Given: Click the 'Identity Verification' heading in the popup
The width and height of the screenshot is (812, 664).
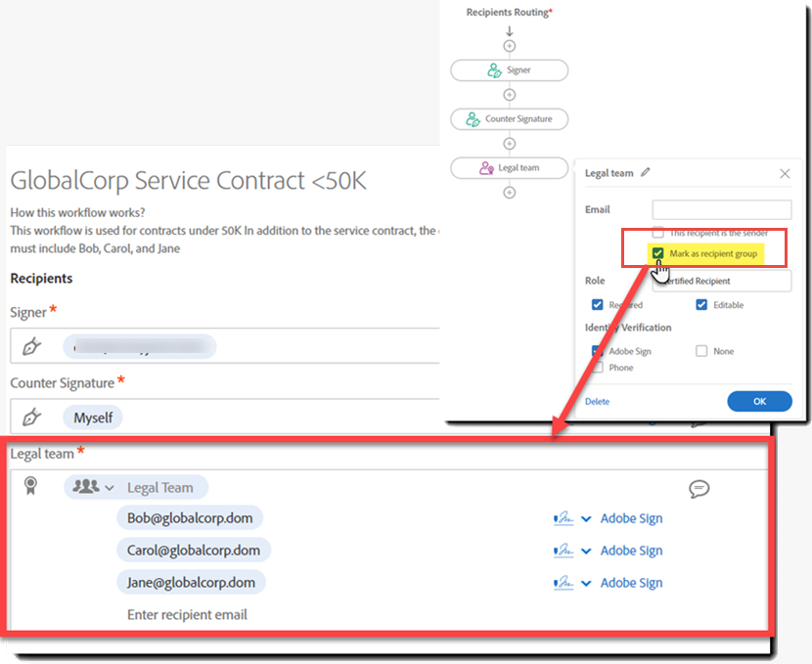Looking at the screenshot, I should pos(628,328).
